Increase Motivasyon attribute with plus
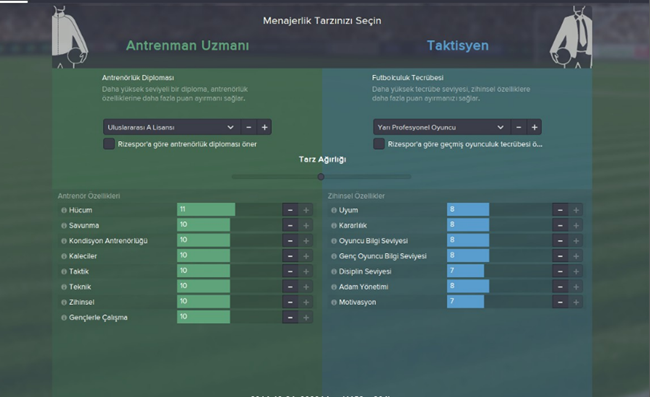Screen dimensions: 650x397 tap(576, 302)
